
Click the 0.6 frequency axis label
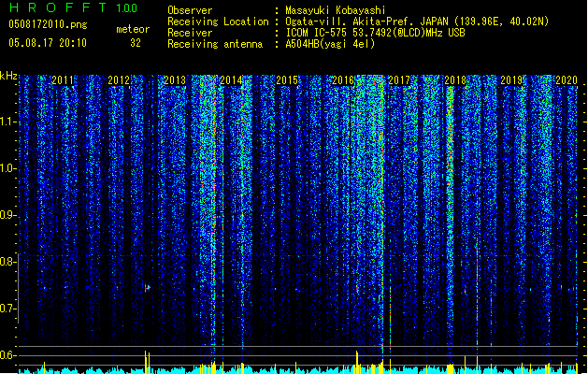(x=8, y=355)
